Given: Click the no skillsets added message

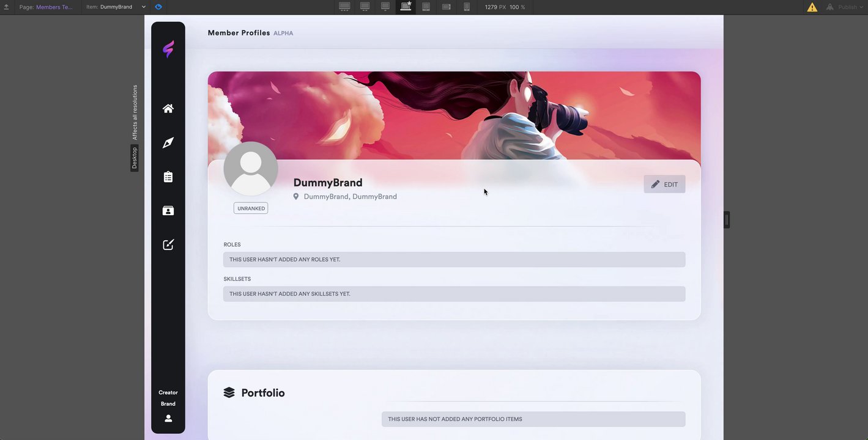Looking at the screenshot, I should (x=454, y=293).
